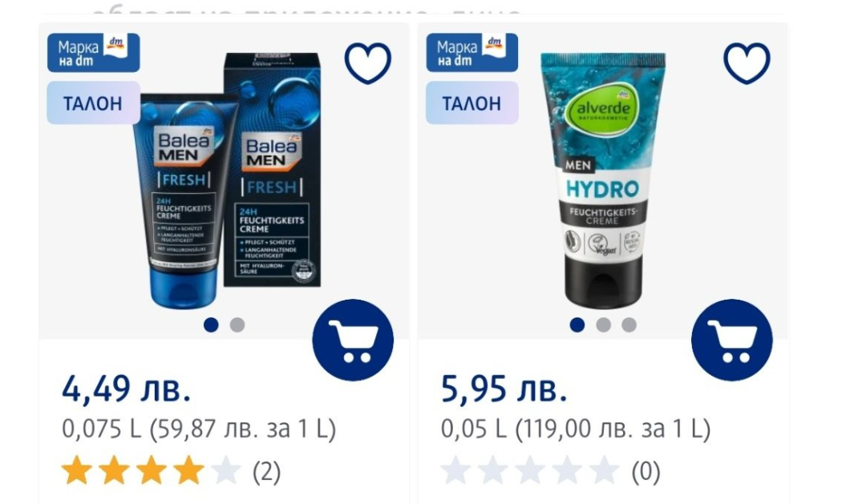Open the Balea MEN Fresh product image

228,179
